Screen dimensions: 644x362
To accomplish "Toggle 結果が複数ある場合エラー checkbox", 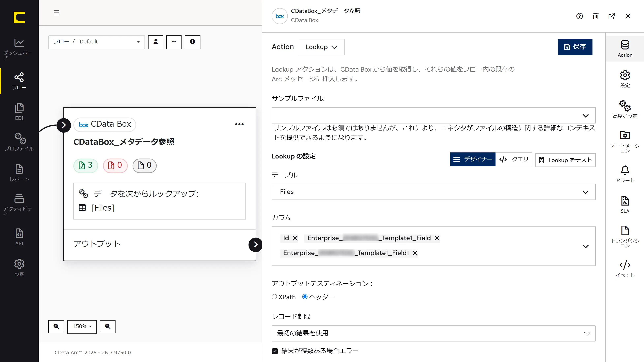I will click(275, 351).
